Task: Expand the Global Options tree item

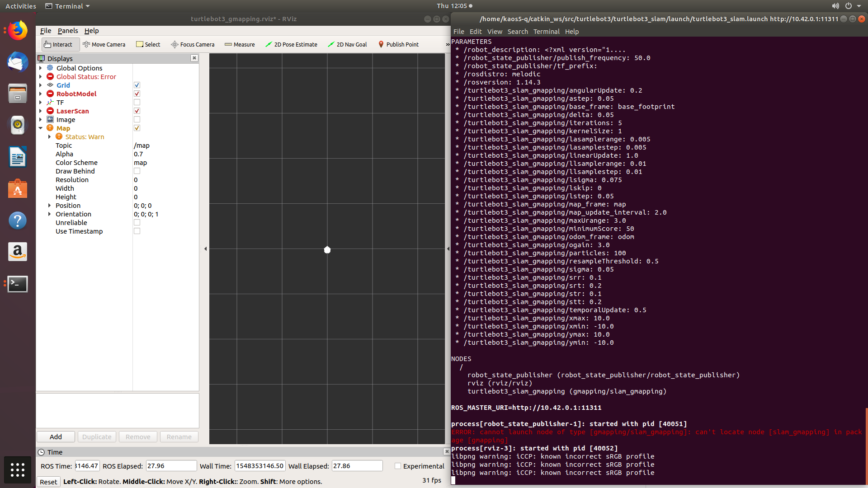Action: pyautogui.click(x=42, y=67)
